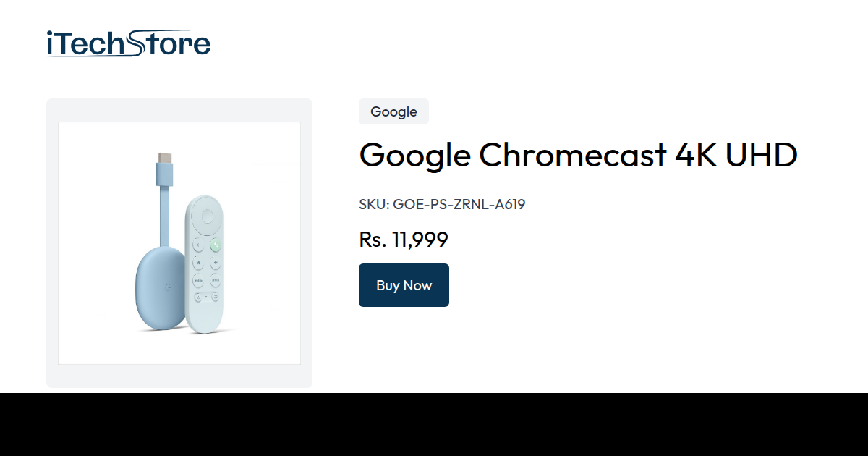The width and height of the screenshot is (868, 456).
Task: Click the Buy Now button
Action: click(x=404, y=285)
